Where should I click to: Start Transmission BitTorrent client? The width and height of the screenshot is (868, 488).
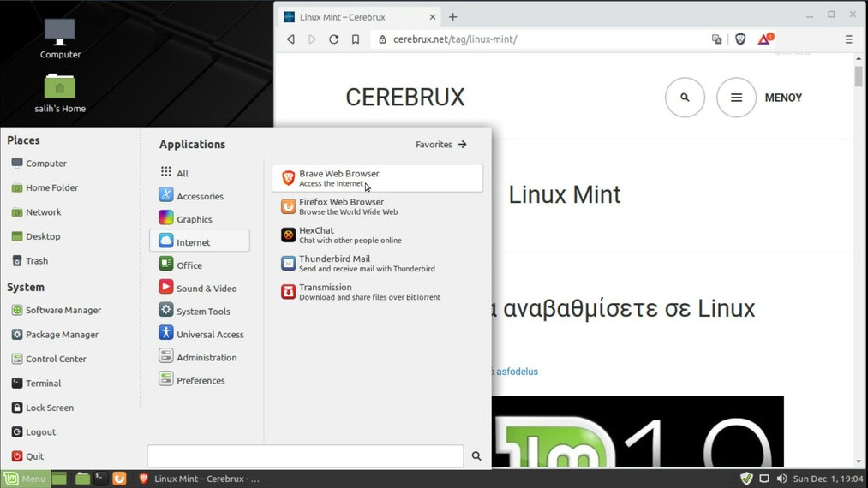pos(377,292)
